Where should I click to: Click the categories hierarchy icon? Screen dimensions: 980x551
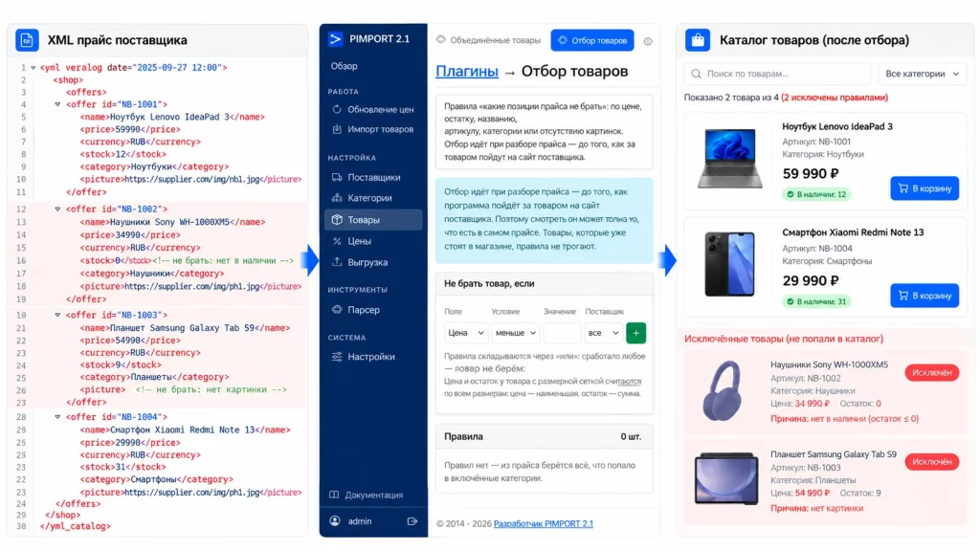337,198
